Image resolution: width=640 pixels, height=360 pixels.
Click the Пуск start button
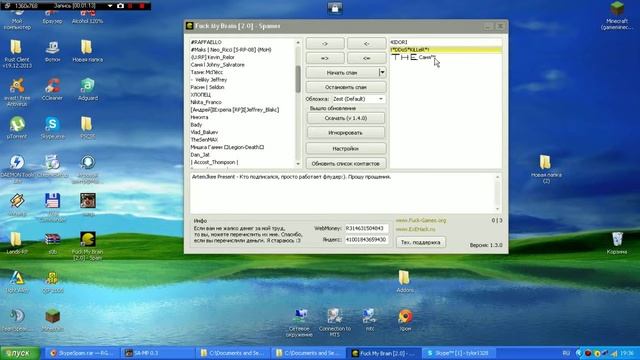click(20, 353)
